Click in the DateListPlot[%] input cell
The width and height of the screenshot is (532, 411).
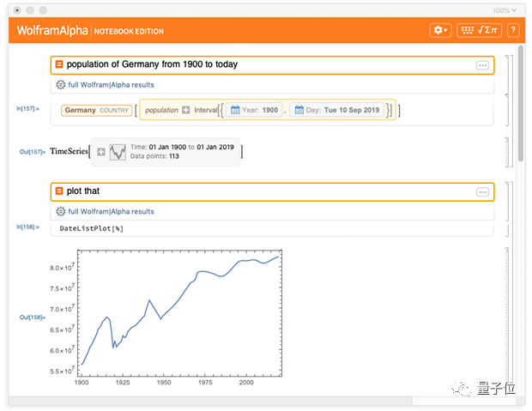(272, 229)
